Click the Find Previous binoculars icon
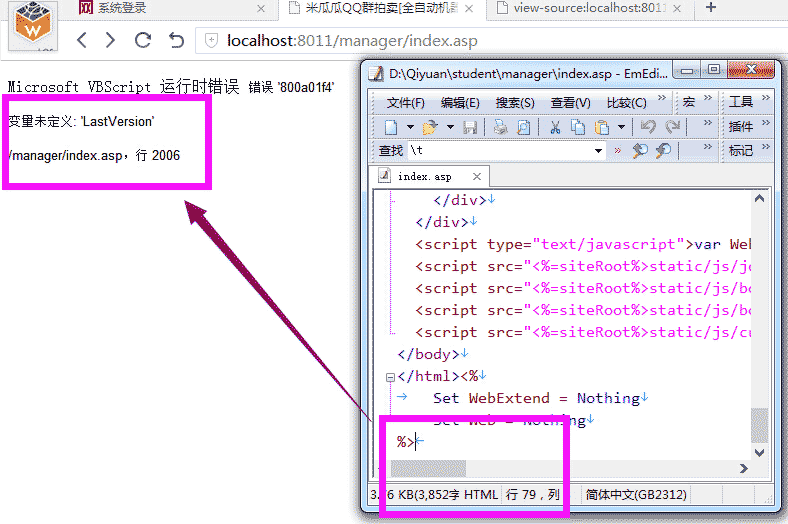Viewport: 788px width, 524px height. coord(640,150)
